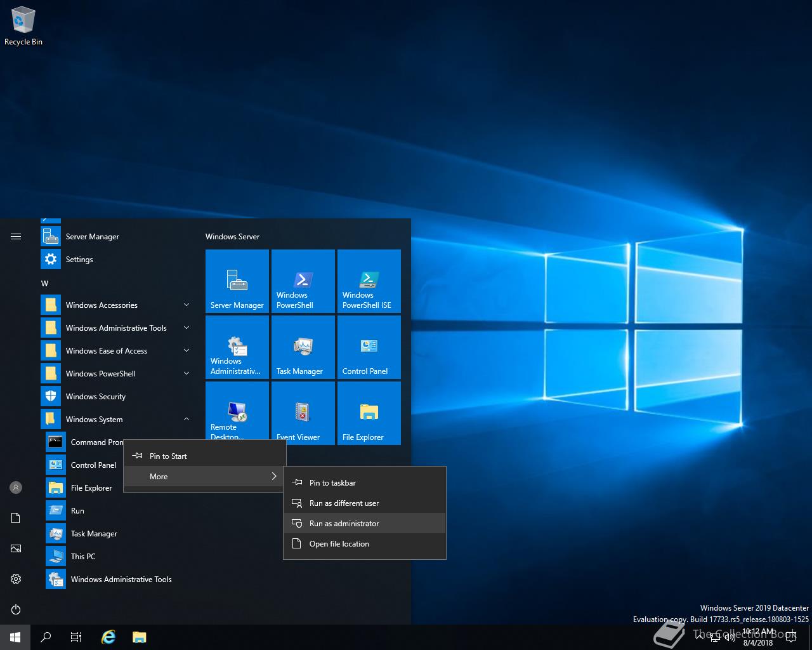The image size is (812, 650).
Task: Open Task View on the taskbar
Action: 76,637
